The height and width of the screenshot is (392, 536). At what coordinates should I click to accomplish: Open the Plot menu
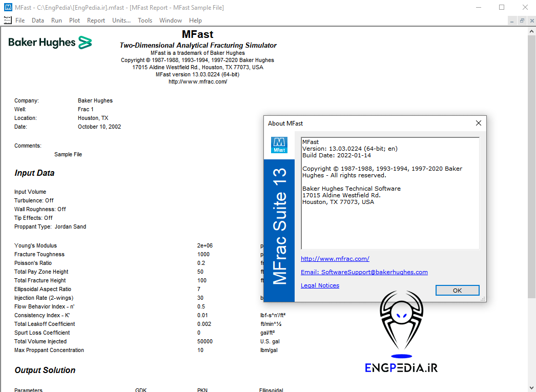tap(74, 20)
